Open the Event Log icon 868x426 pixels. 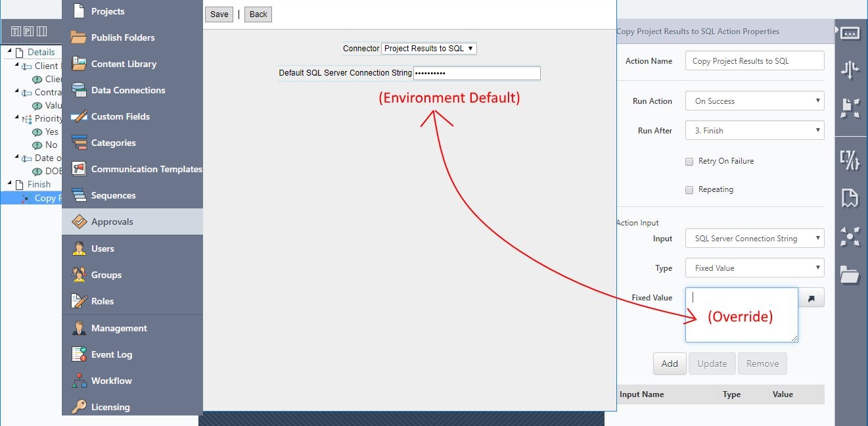tap(79, 354)
